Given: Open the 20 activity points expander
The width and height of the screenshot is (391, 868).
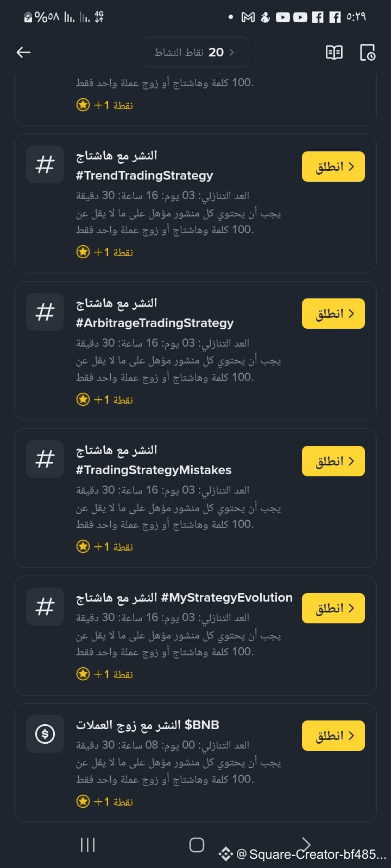Looking at the screenshot, I should [195, 52].
